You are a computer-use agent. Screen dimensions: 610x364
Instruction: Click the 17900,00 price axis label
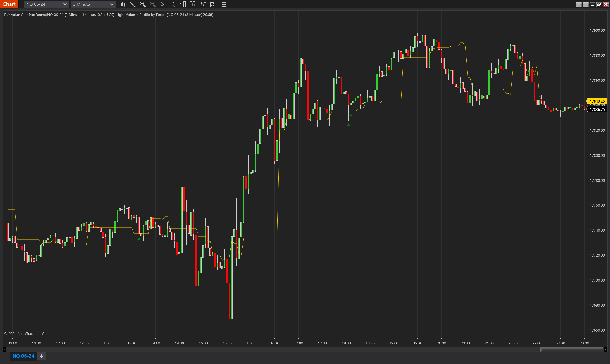point(597,30)
